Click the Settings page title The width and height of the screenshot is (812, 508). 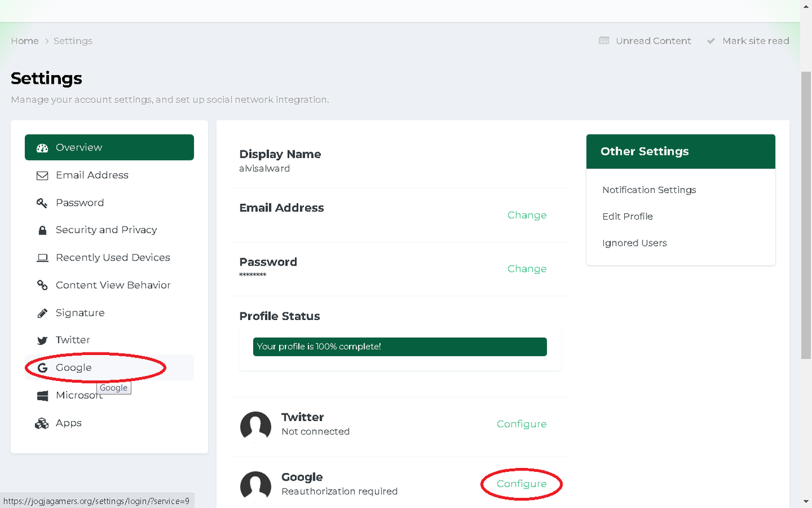point(46,79)
